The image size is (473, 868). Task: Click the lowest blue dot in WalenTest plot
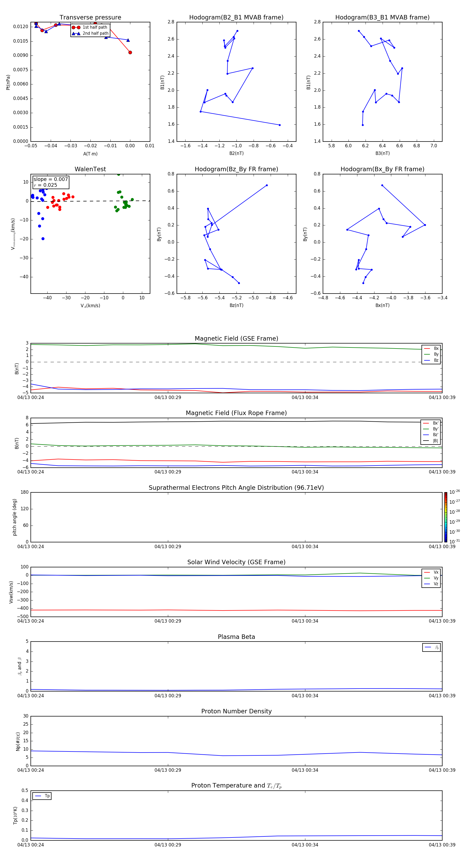(x=43, y=239)
